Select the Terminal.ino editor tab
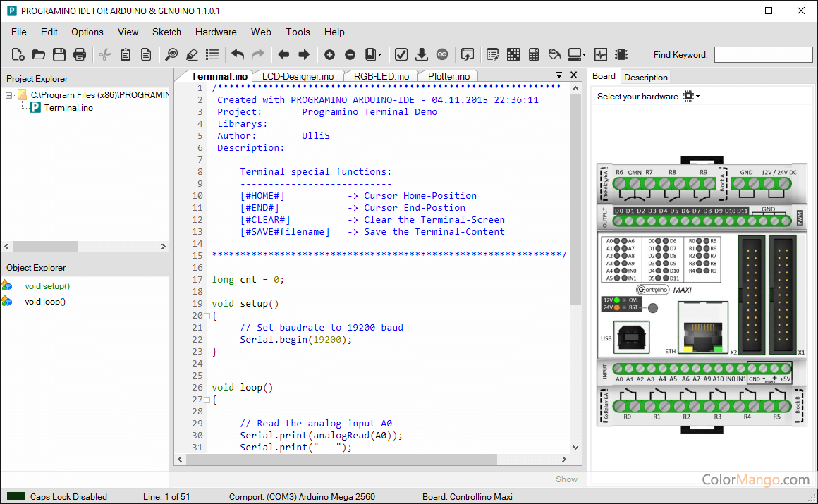This screenshot has height=504, width=818. pos(219,76)
